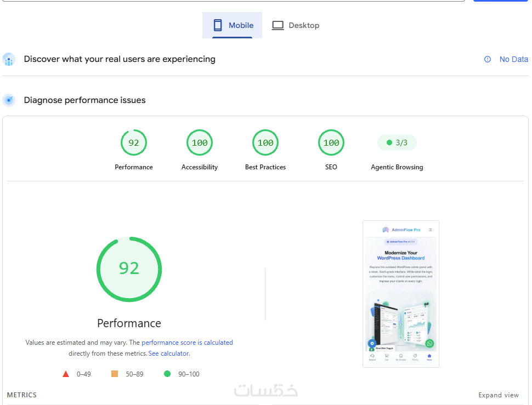Screen dimensions: 532x405
Task: Click the green circle 90–100 legend icon
Action: click(167, 374)
